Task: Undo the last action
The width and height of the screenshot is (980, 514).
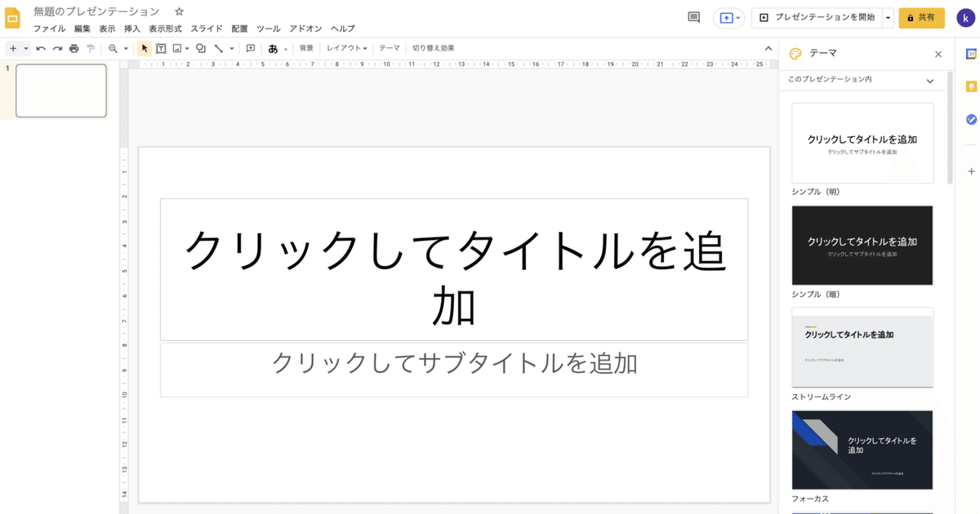Action: click(x=40, y=48)
